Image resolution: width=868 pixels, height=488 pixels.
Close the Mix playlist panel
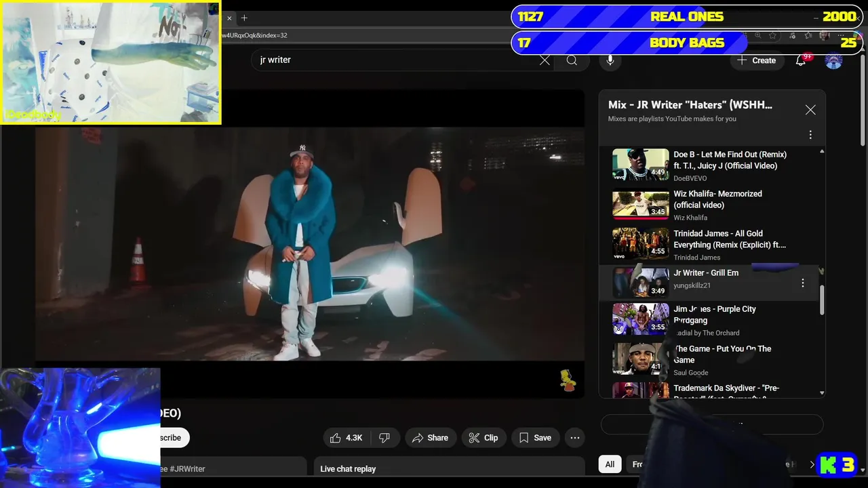point(810,110)
